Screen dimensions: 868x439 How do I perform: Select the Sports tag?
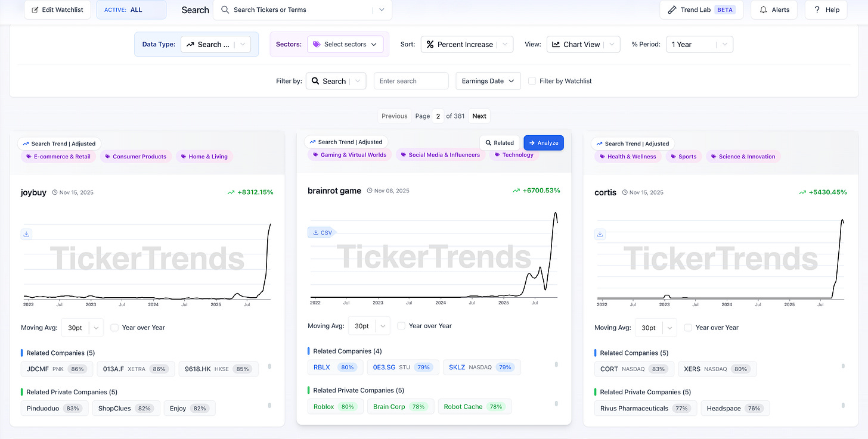point(683,157)
